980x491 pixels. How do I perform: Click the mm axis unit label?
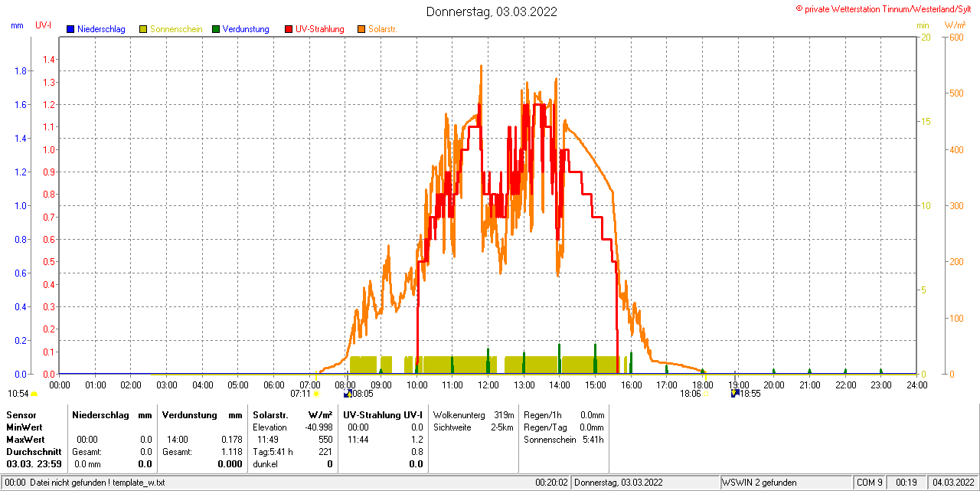18,25
